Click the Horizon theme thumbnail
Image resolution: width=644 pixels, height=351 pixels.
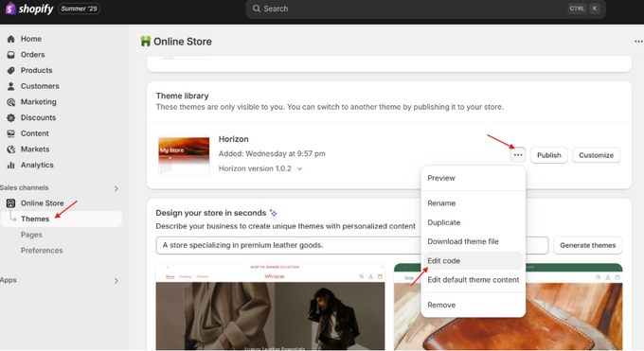(x=184, y=155)
